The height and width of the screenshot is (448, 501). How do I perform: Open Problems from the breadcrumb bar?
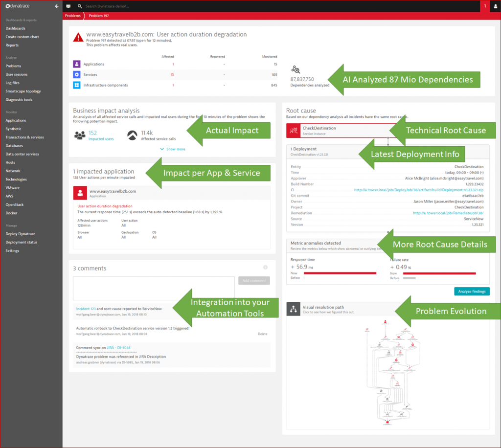tap(72, 16)
